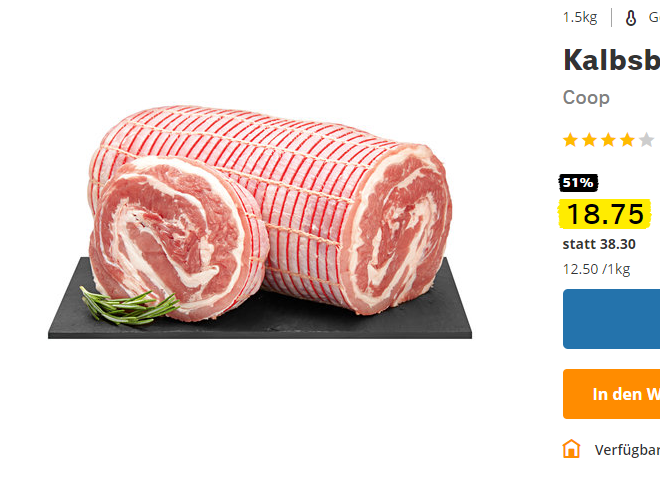Click the 'statt 38.30' original price
The image size is (660, 493).
pos(599,244)
